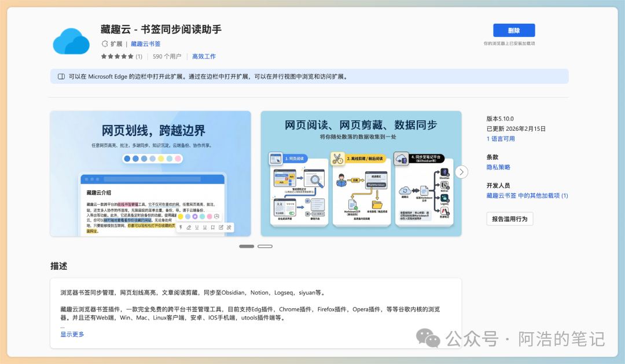Click 你的浏览器上已安装加载项 text
The height and width of the screenshot is (364, 625).
pyautogui.click(x=509, y=43)
